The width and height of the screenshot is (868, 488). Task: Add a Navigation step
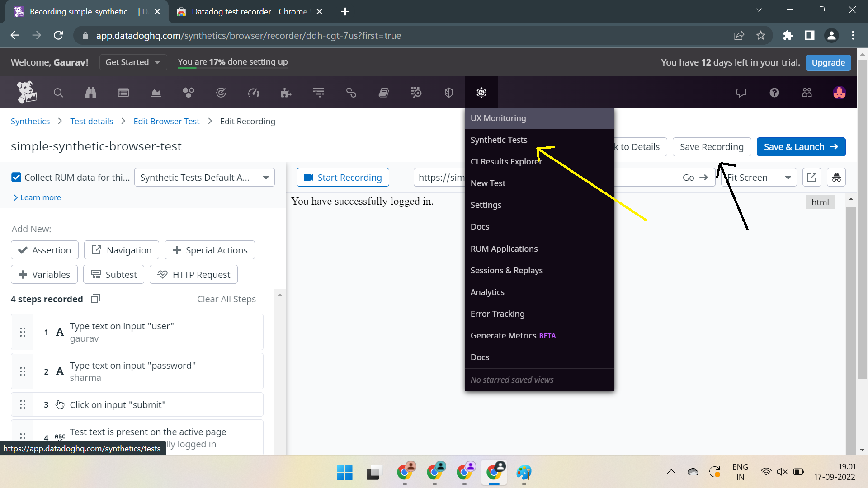point(122,250)
